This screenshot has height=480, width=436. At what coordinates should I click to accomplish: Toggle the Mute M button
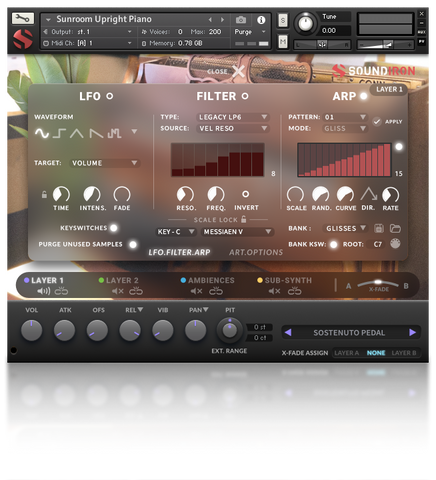pos(283,41)
